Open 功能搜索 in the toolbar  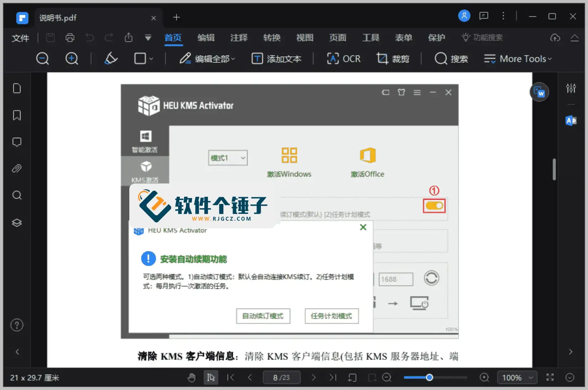[483, 37]
